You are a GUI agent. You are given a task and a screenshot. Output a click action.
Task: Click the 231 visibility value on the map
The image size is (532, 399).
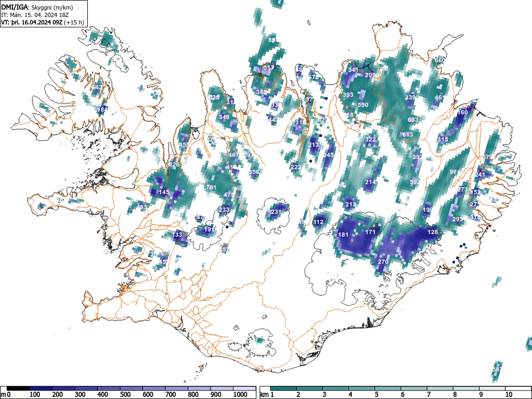point(276,212)
